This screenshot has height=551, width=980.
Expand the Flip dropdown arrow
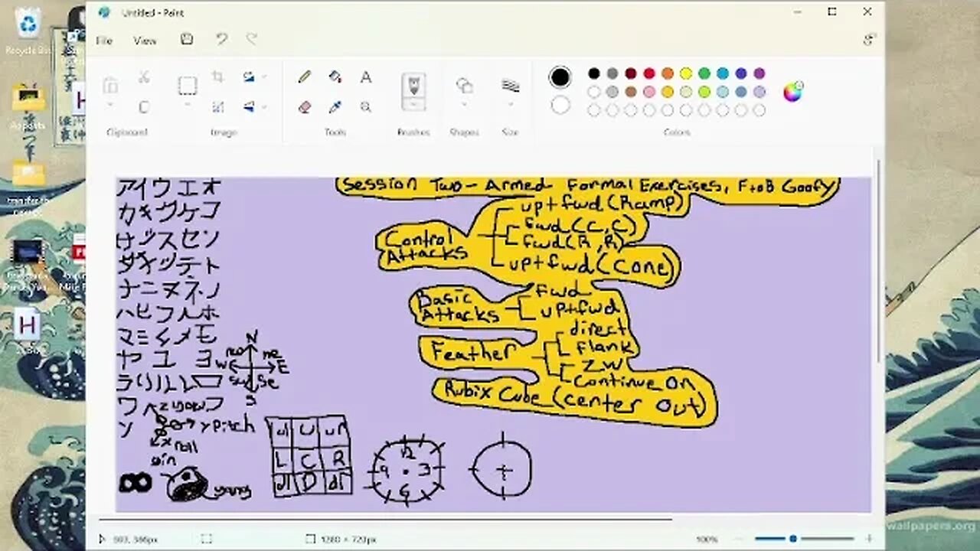click(264, 107)
